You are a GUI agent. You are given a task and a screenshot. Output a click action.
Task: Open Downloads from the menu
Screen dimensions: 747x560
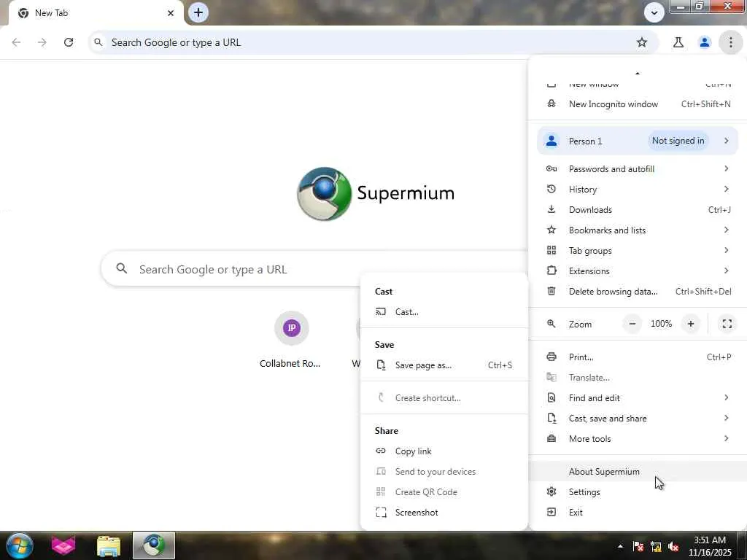[638, 209]
